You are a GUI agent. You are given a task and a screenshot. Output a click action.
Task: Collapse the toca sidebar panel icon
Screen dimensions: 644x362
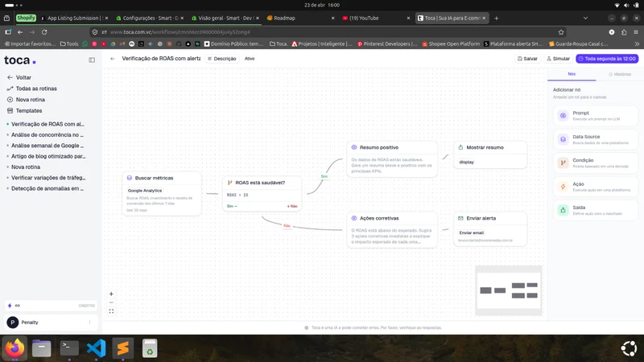click(92, 60)
